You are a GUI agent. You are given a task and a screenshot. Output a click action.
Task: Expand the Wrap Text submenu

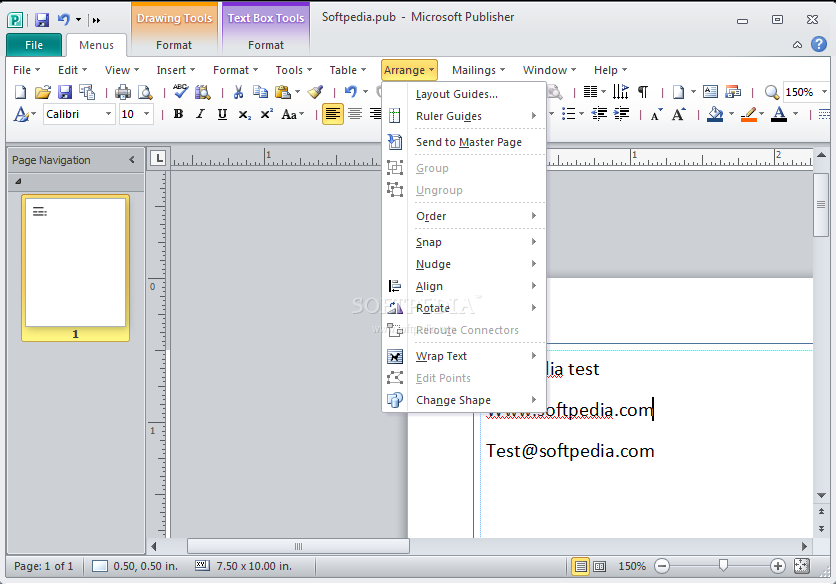pyautogui.click(x=465, y=356)
